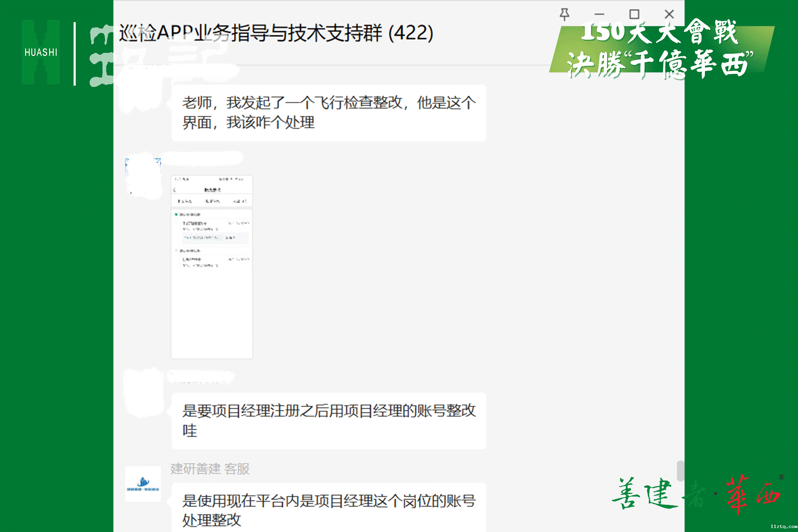Click the chat scrollbar thumb
The height and width of the screenshot is (532, 798).
pyautogui.click(x=680, y=470)
